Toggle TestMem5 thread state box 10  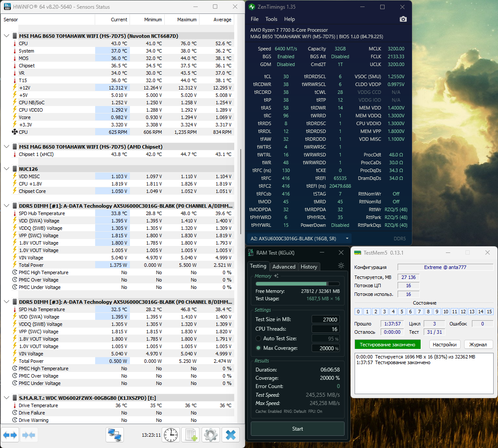pyautogui.click(x=445, y=312)
